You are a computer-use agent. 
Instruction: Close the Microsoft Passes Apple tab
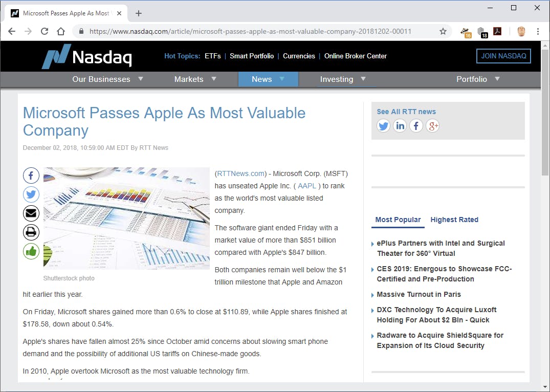(x=119, y=13)
